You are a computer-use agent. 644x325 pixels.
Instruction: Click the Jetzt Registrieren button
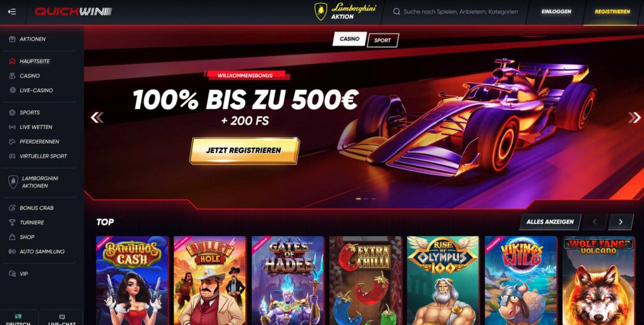pos(245,150)
